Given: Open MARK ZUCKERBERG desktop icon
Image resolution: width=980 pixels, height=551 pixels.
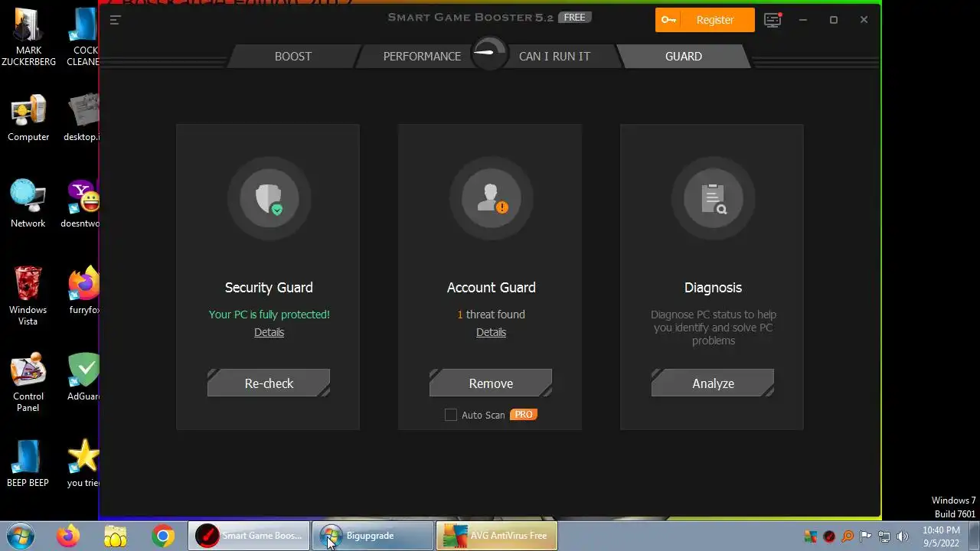Looking at the screenshot, I should (x=28, y=37).
